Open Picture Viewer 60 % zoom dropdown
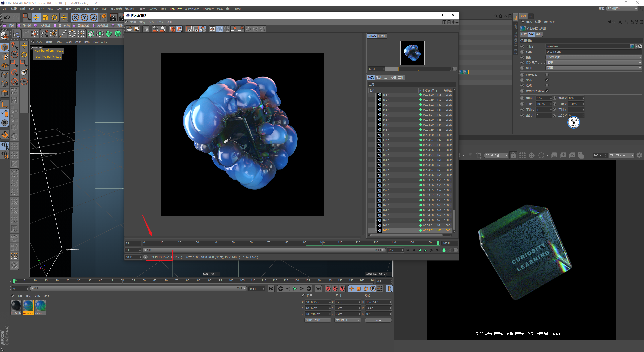Screen dimensions: 644x352 click(133, 257)
